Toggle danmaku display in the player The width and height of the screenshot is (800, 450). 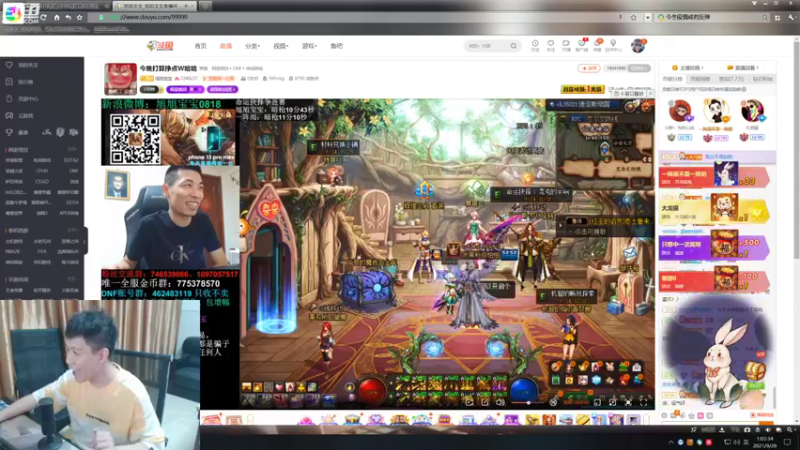coord(553,403)
